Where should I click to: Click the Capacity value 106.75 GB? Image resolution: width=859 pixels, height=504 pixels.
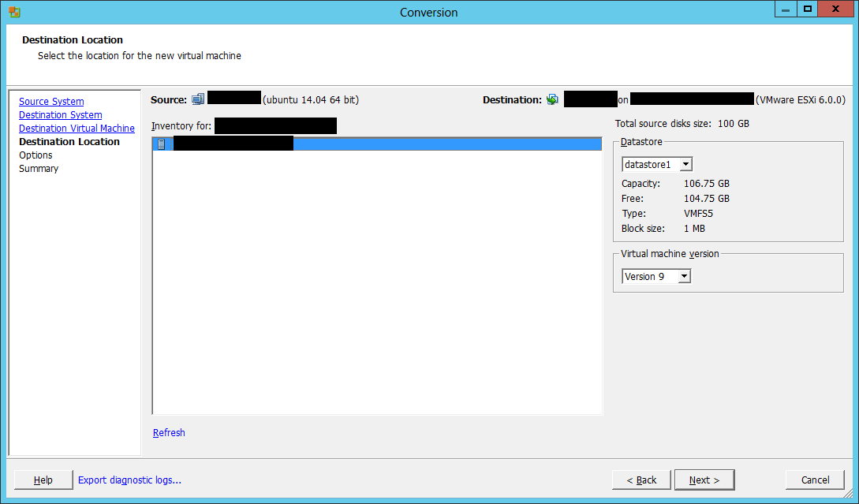(707, 184)
